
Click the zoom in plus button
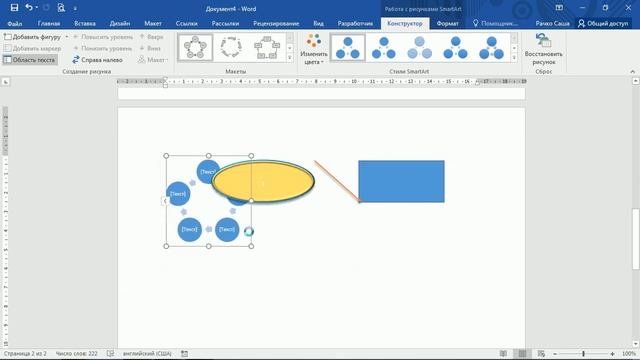pos(612,354)
